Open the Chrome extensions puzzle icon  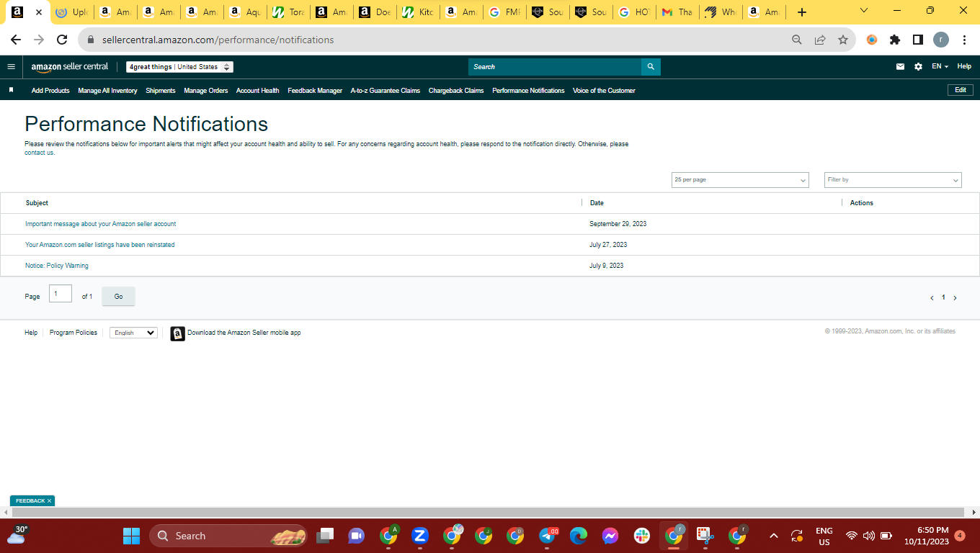pos(895,40)
